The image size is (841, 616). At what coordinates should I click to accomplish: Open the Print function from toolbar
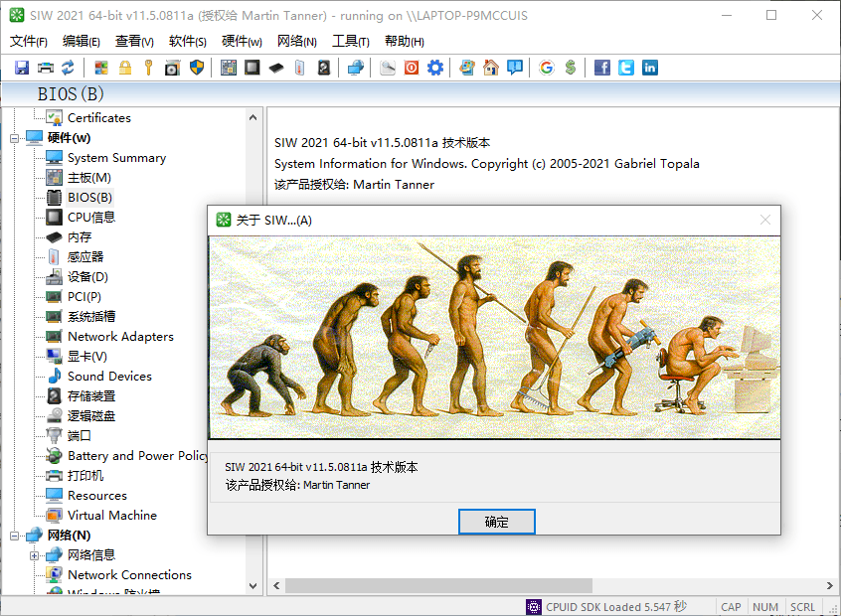(46, 67)
